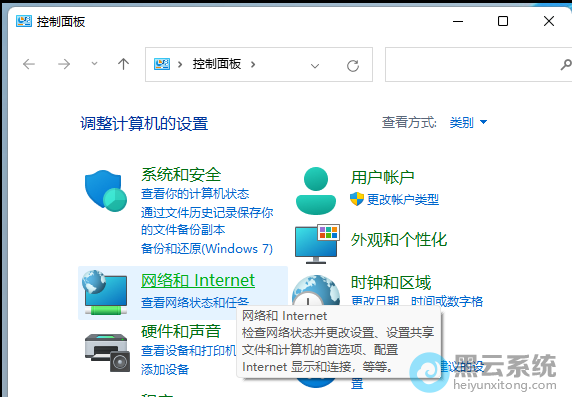Image resolution: width=572 pixels, height=397 pixels.
Task: Go up one level with up arrow
Action: tap(123, 64)
